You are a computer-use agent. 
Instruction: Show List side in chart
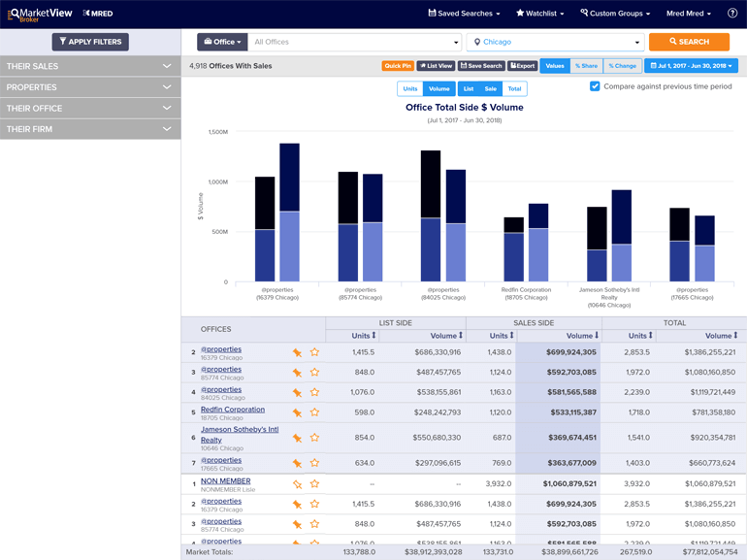pyautogui.click(x=469, y=88)
